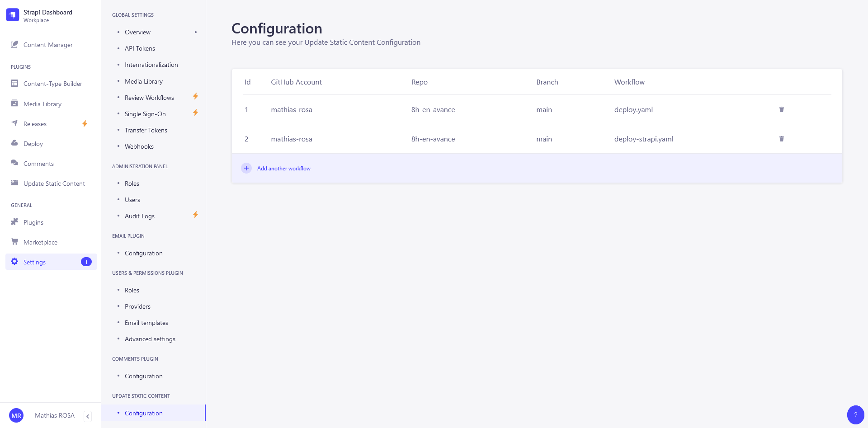The image size is (868, 428).
Task: Open Webhooks global settings
Action: point(139,146)
